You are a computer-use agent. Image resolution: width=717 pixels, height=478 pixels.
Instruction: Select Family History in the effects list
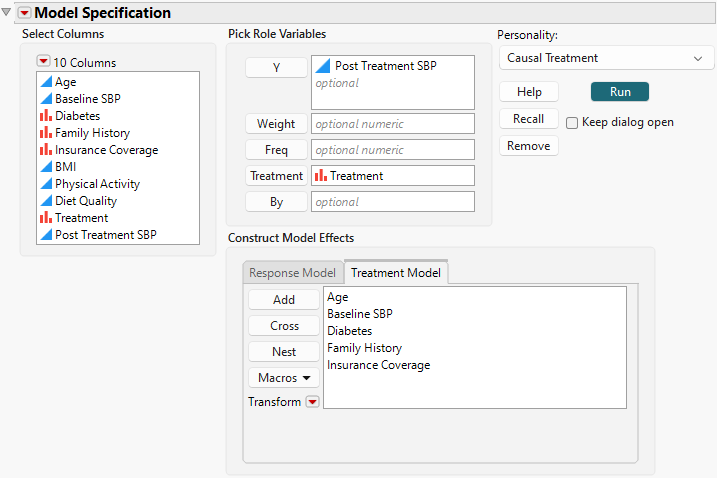[x=364, y=348]
